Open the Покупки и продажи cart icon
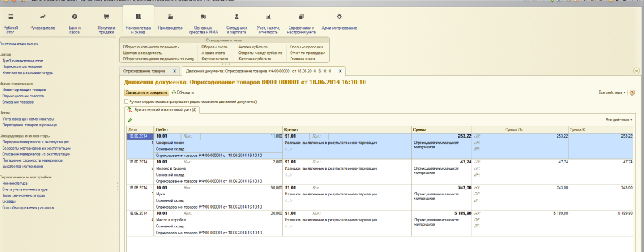Viewport: 644px width, 252px height. point(106,17)
